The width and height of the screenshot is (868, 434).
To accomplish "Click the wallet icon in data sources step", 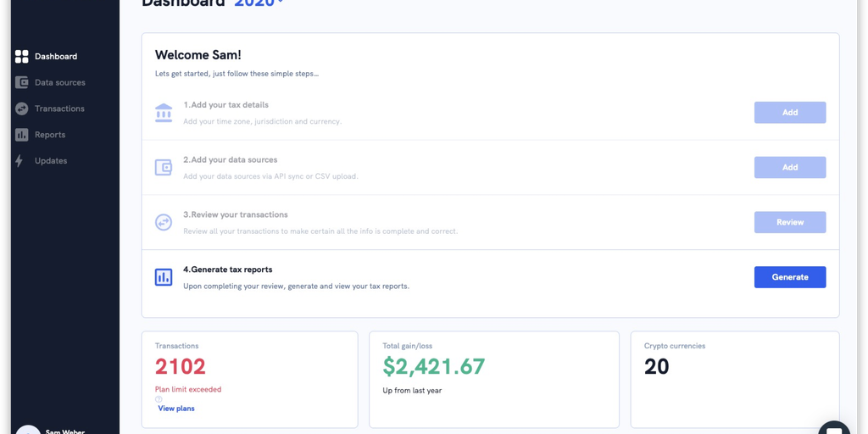I will 164,168.
